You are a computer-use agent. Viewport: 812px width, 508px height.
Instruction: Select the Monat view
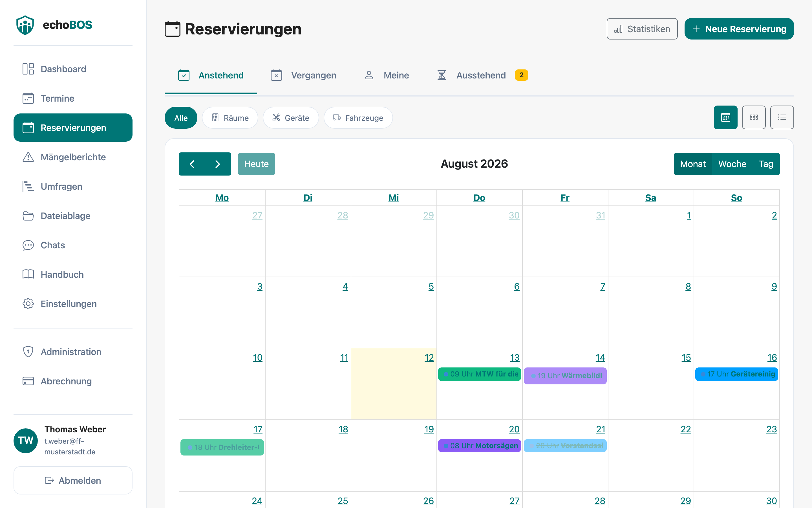[692, 164]
